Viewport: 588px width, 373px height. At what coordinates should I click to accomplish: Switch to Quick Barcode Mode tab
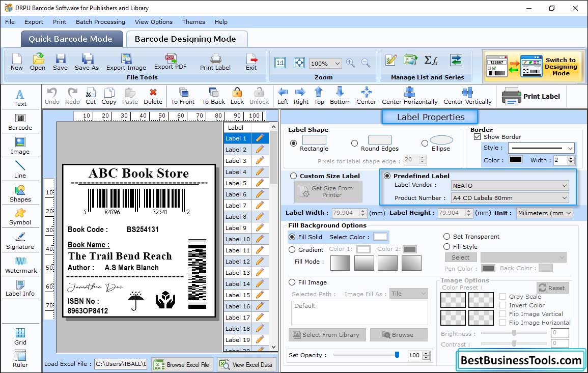(72, 39)
